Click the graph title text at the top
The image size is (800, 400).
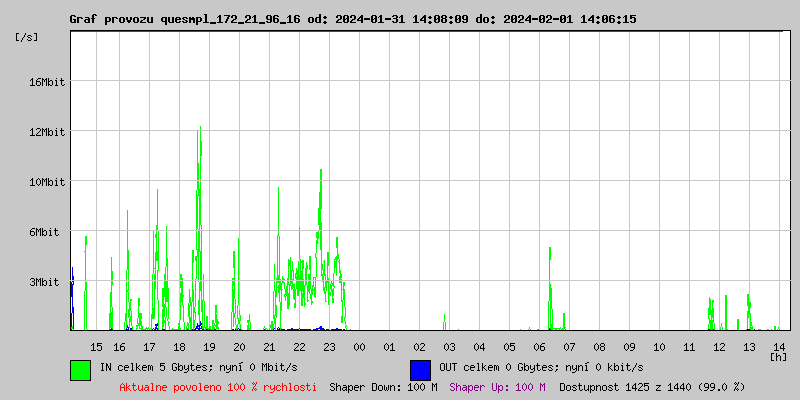point(352,19)
